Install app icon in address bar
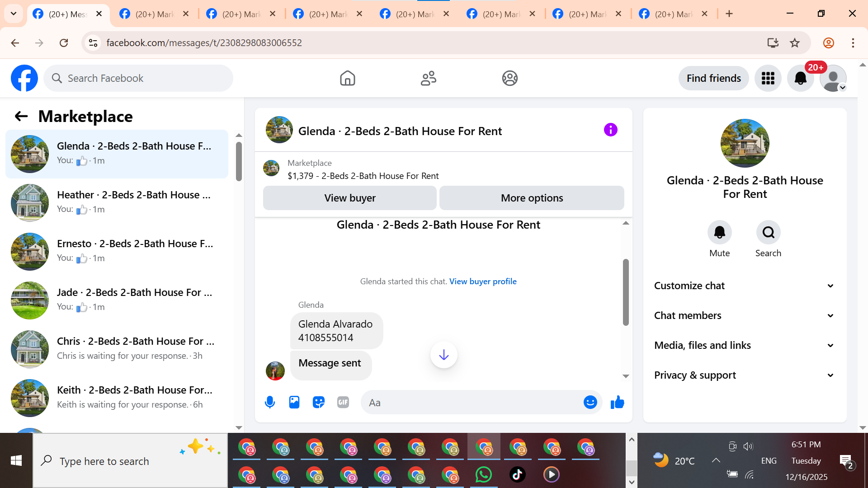Image resolution: width=868 pixels, height=488 pixels. (773, 43)
